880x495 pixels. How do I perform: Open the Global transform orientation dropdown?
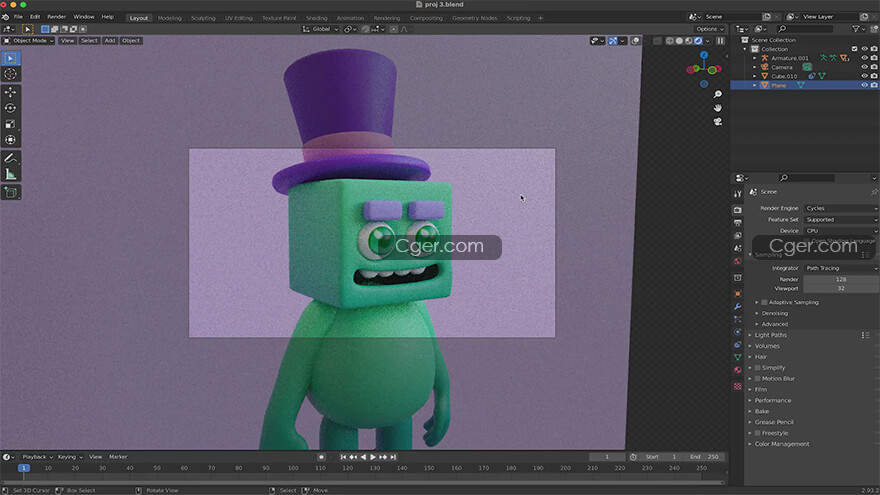pyautogui.click(x=321, y=29)
